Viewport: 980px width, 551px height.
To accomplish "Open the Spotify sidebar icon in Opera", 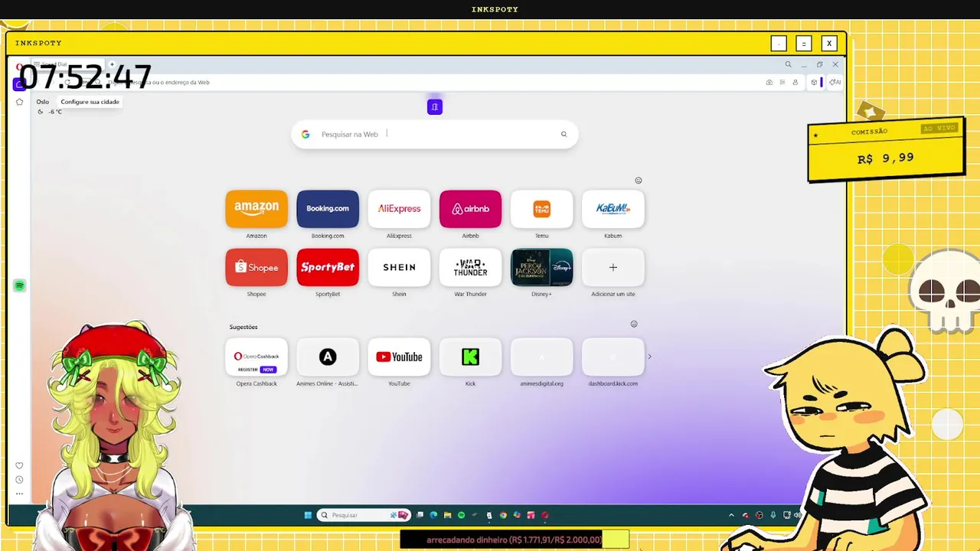I will click(20, 285).
